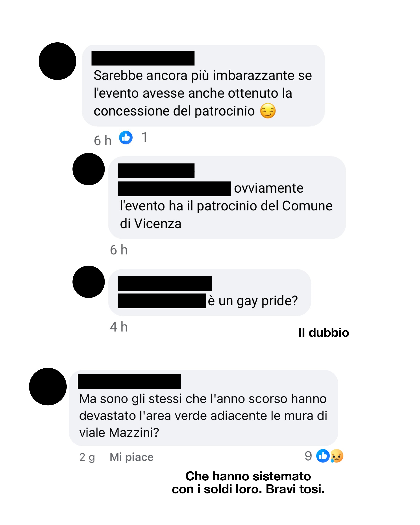Click the blue like icon under first comment

pos(126,138)
